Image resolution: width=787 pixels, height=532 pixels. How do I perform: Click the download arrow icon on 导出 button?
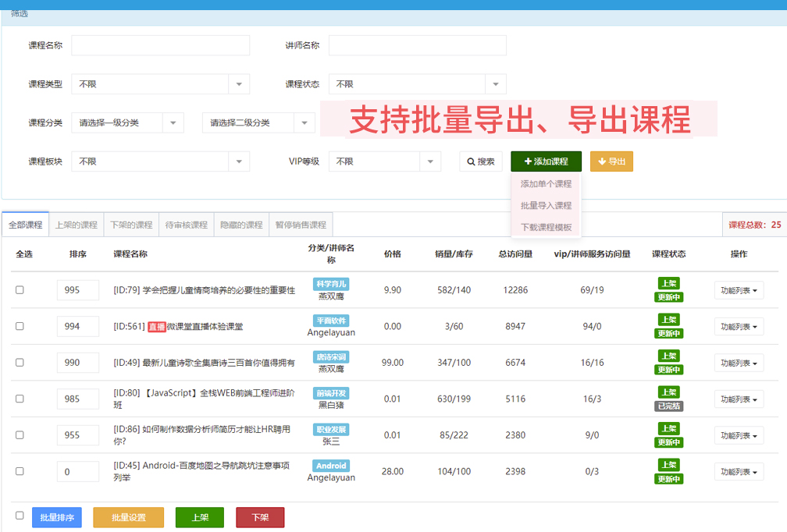pos(602,161)
